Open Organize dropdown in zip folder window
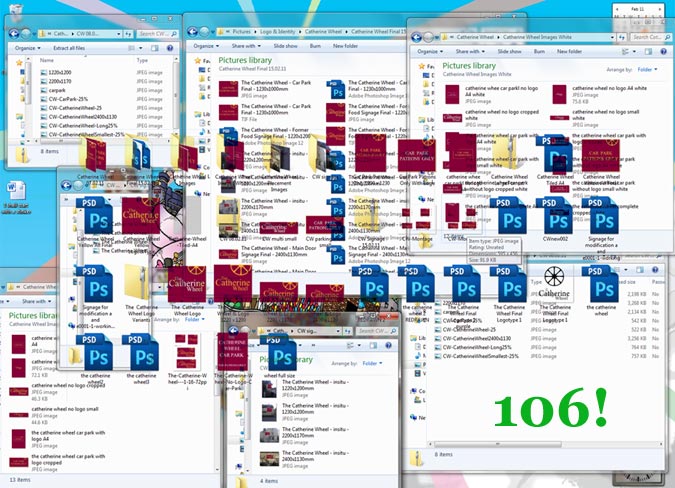 coord(28,47)
